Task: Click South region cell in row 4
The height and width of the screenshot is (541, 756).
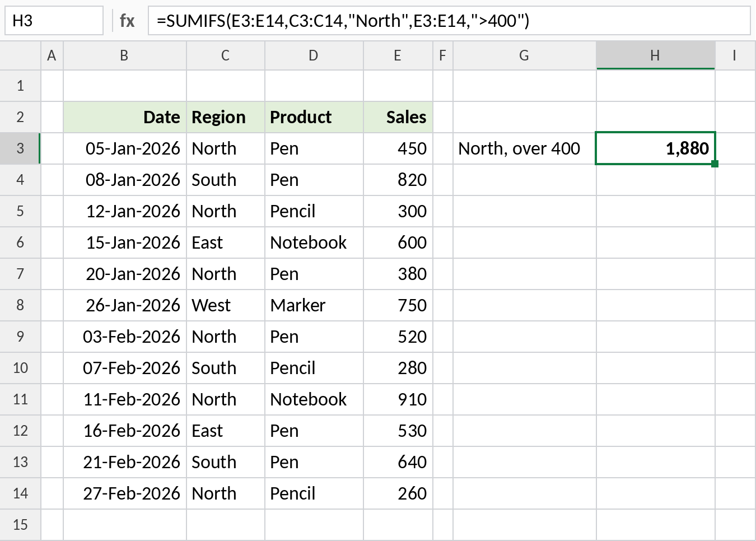Action: click(226, 180)
